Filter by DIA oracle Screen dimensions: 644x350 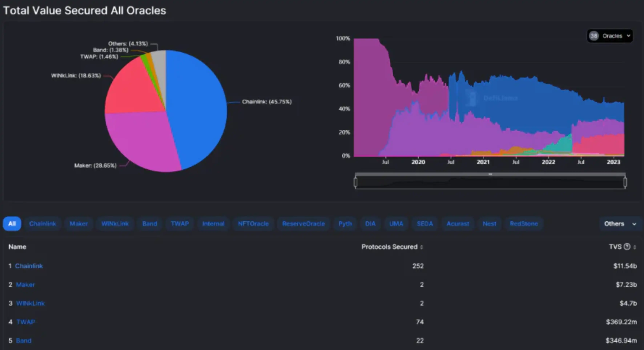click(370, 224)
